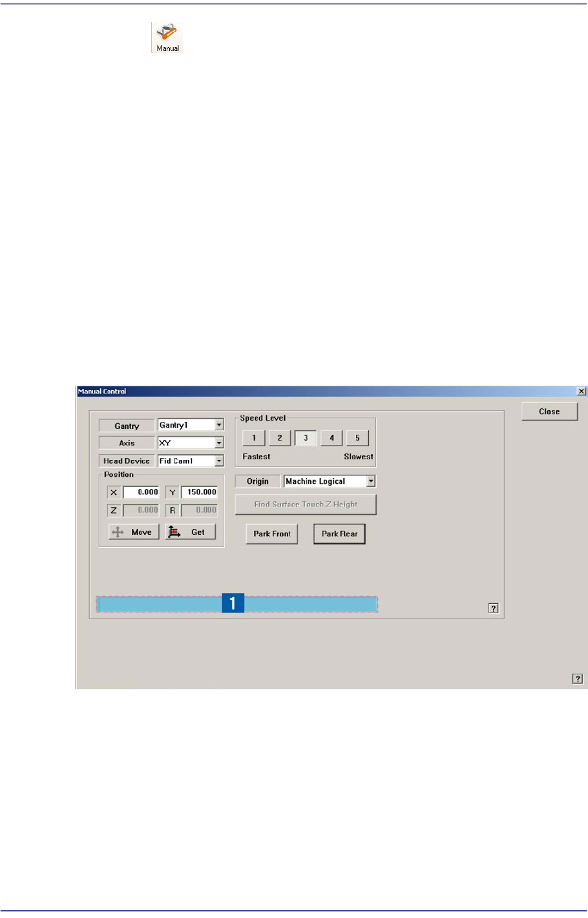Open help icon inside the control panel
Screen dimensions: 588x918
tap(494, 609)
